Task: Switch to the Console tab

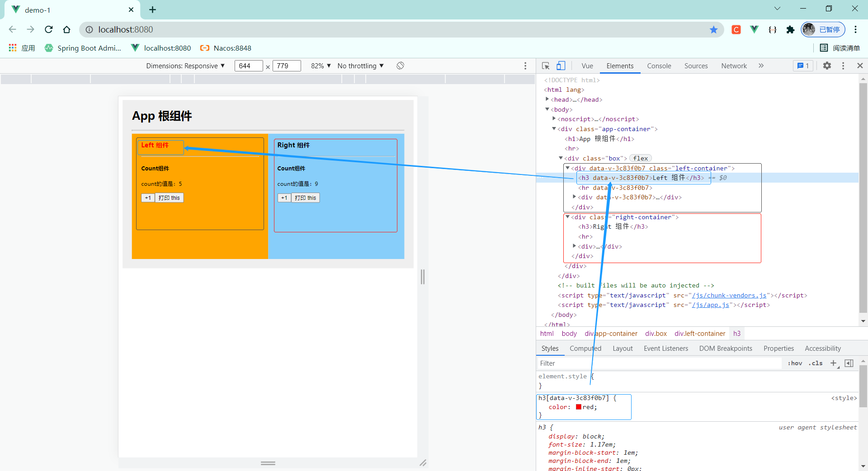Action: tap(659, 66)
